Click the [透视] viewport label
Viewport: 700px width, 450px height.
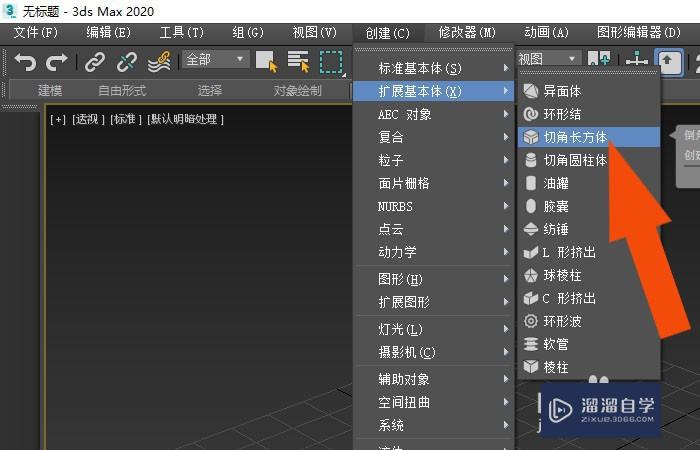coord(88,119)
